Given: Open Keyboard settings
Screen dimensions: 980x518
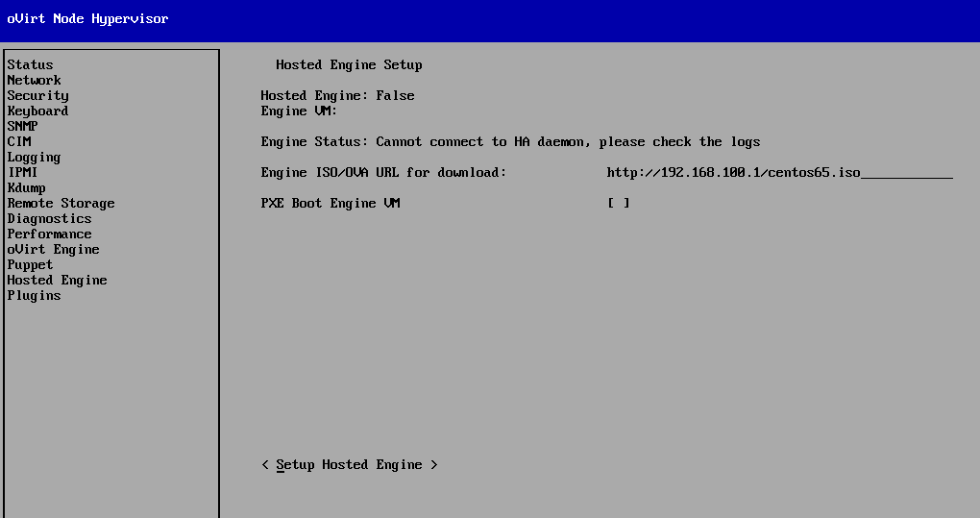Looking at the screenshot, I should 38,111.
